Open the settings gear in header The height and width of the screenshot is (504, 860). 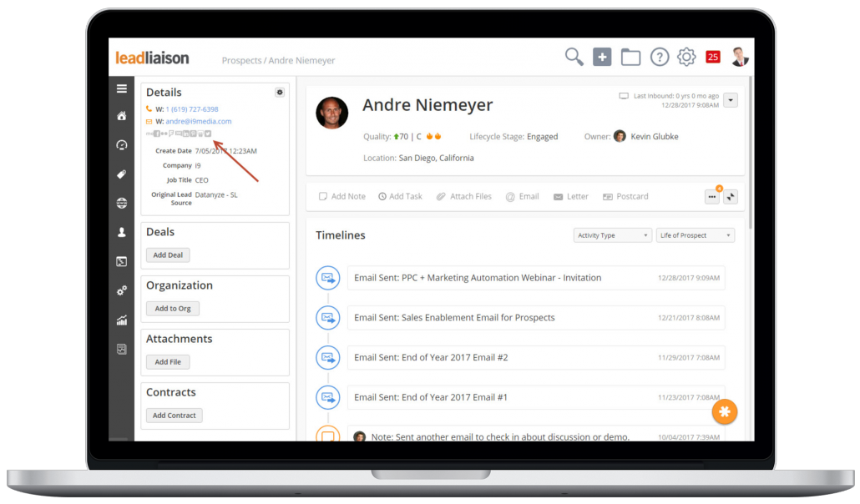(686, 57)
